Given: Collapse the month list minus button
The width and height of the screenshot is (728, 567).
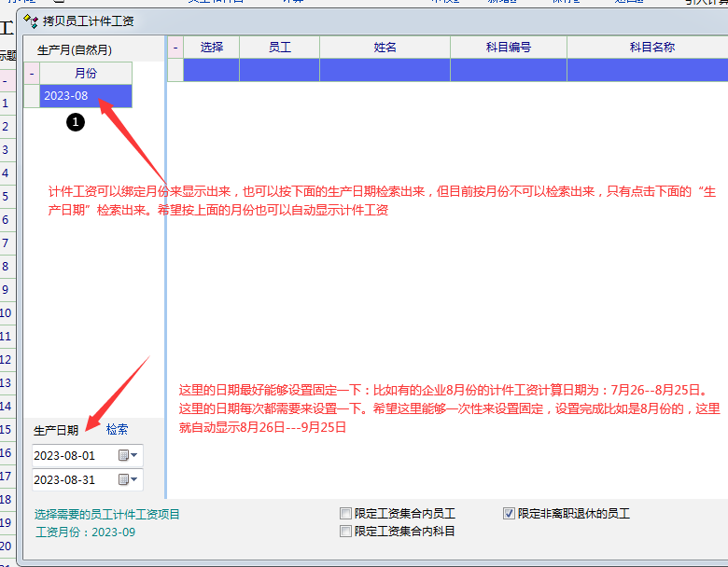Looking at the screenshot, I should click(32, 73).
